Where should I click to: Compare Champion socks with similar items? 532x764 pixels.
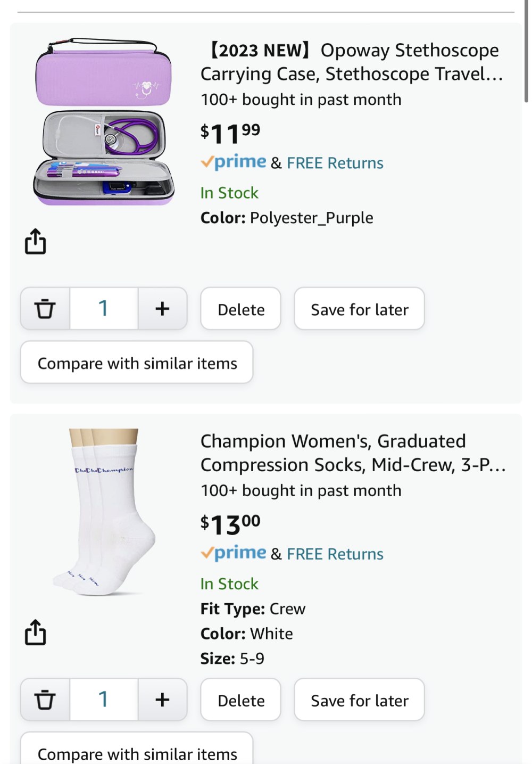tap(137, 750)
